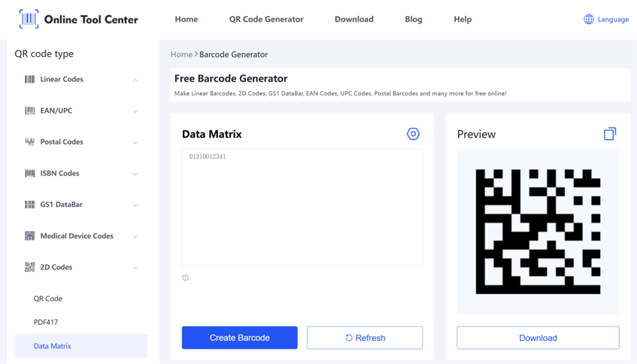Download the generated barcode
637x364 pixels.
click(x=538, y=338)
